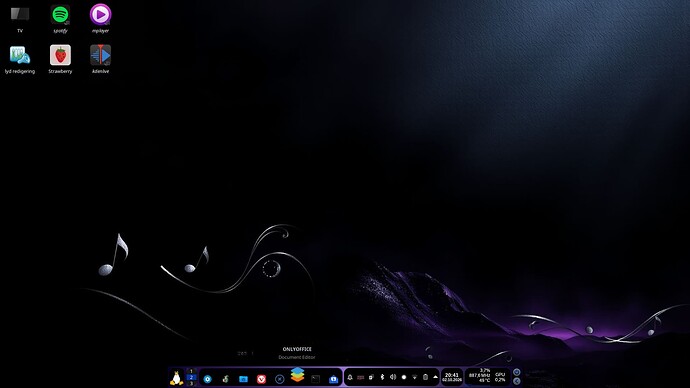Screen dimensions: 690x388
Task: Open the blue folder file manager
Action: click(243, 379)
